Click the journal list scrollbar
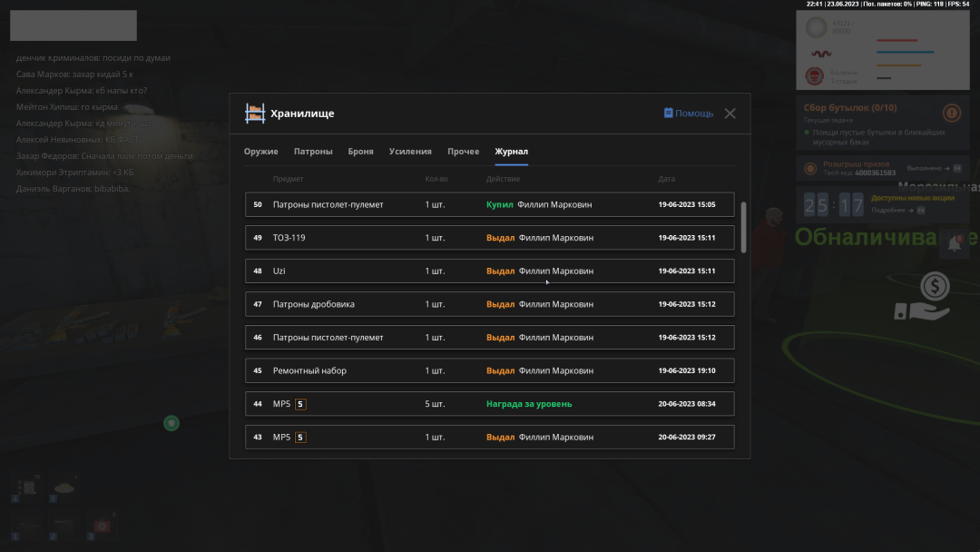 (x=744, y=227)
